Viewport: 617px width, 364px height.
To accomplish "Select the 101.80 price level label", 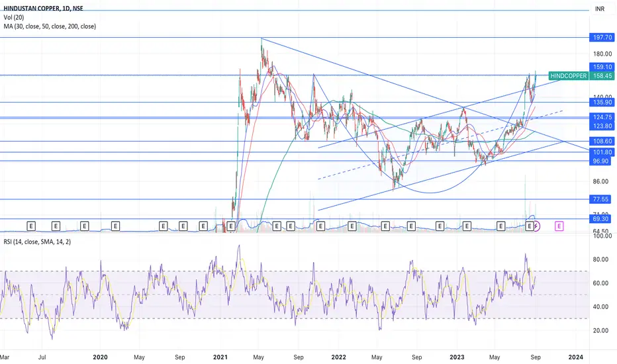I will tap(602, 152).
